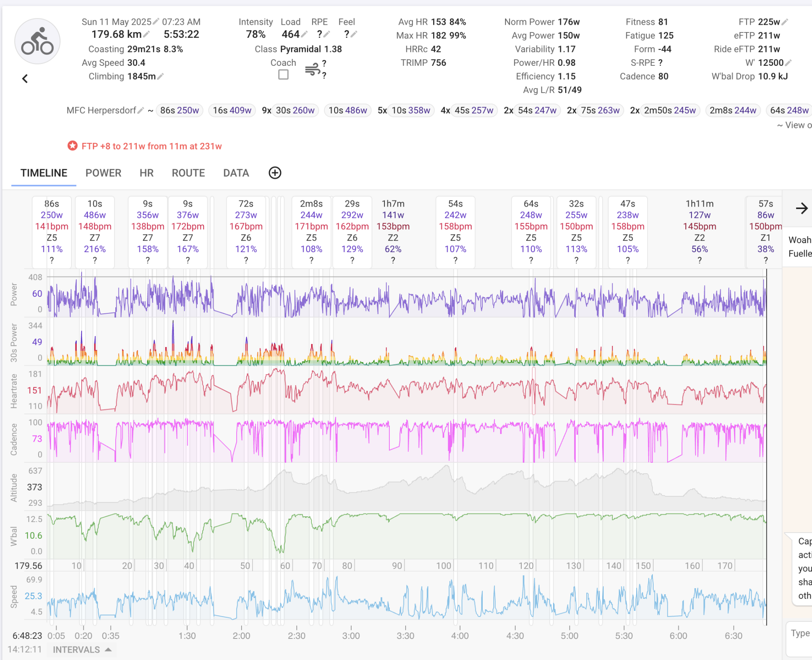The width and height of the screenshot is (812, 660).
Task: Click the back chevron arrow
Action: click(25, 79)
